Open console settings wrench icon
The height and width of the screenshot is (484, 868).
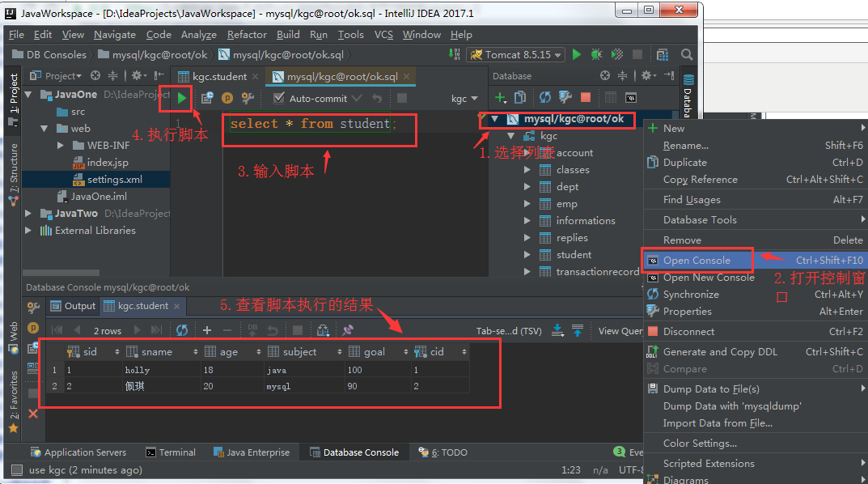(x=247, y=99)
